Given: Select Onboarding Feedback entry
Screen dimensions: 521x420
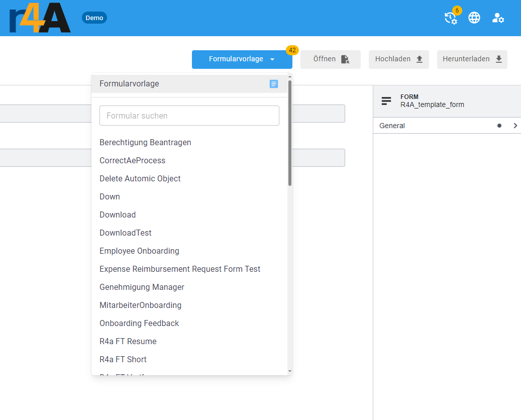Looking at the screenshot, I should pyautogui.click(x=139, y=323).
